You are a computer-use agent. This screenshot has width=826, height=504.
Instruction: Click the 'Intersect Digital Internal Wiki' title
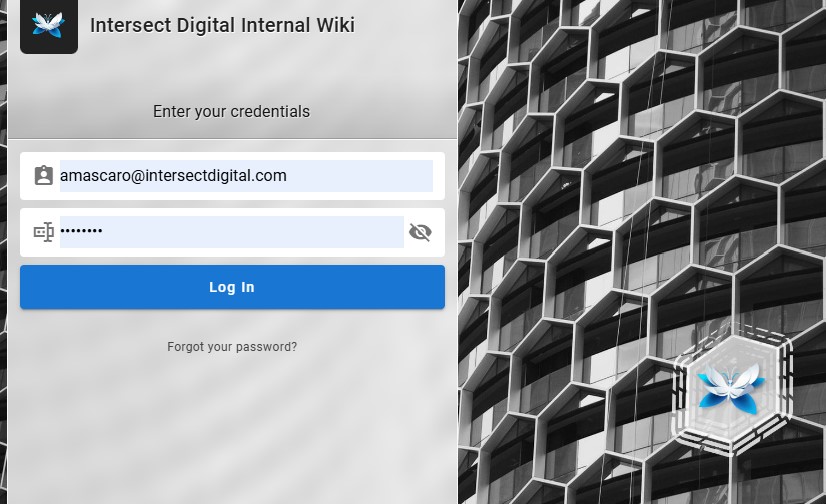(x=222, y=25)
